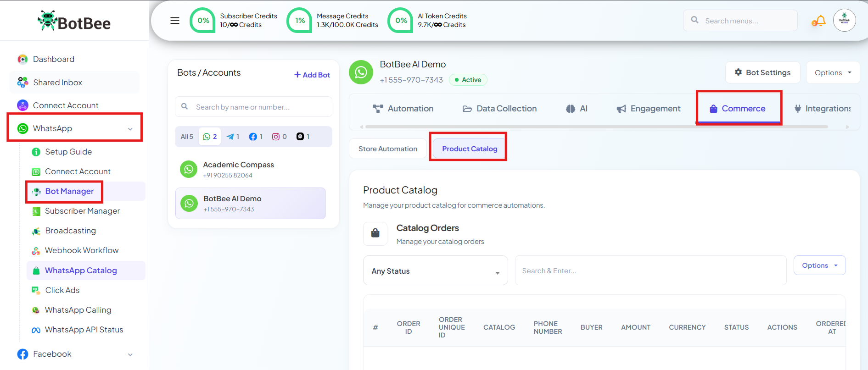
Task: Open the header Options dropdown
Action: pos(833,72)
